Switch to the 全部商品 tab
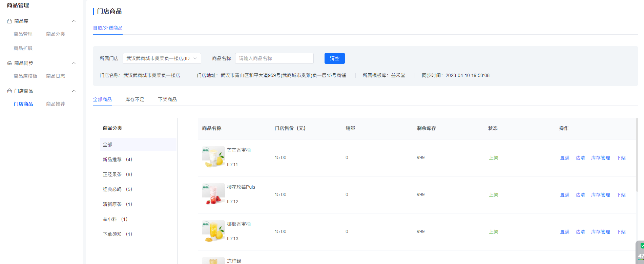The height and width of the screenshot is (264, 644). tap(102, 99)
